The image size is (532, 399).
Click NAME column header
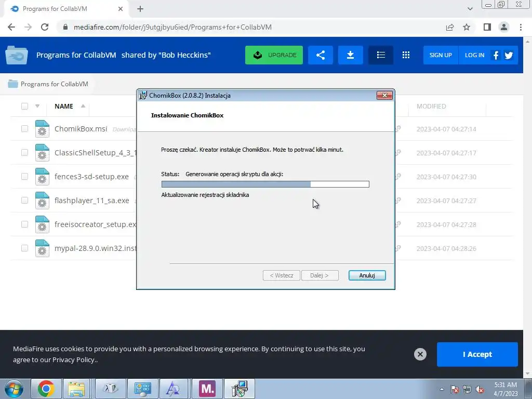[64, 106]
